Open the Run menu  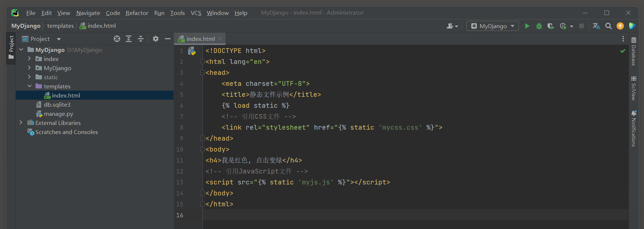click(x=159, y=13)
